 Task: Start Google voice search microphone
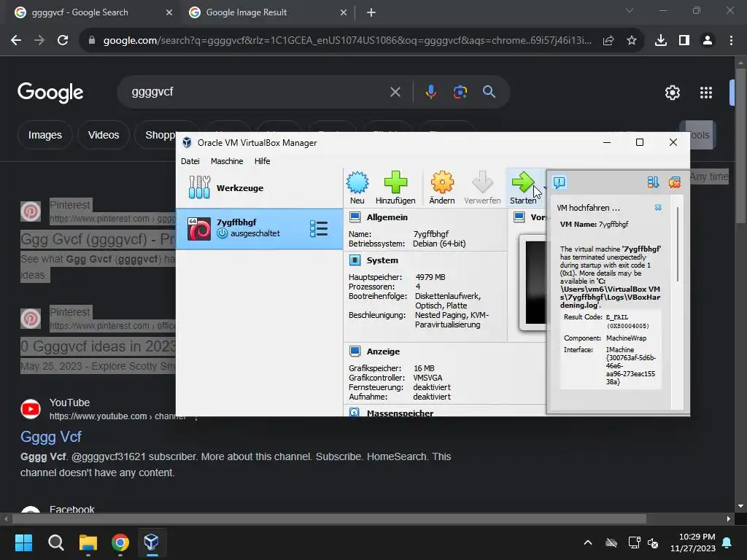pyautogui.click(x=430, y=92)
